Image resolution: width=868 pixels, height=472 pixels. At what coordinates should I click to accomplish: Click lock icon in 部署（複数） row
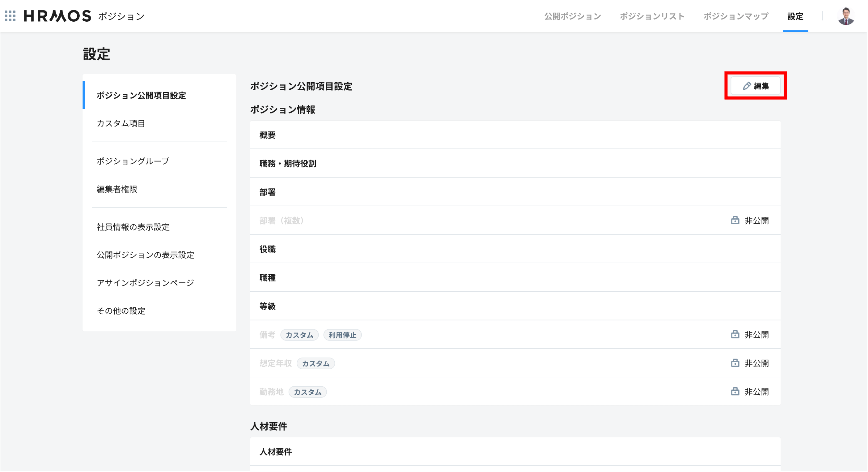click(735, 221)
